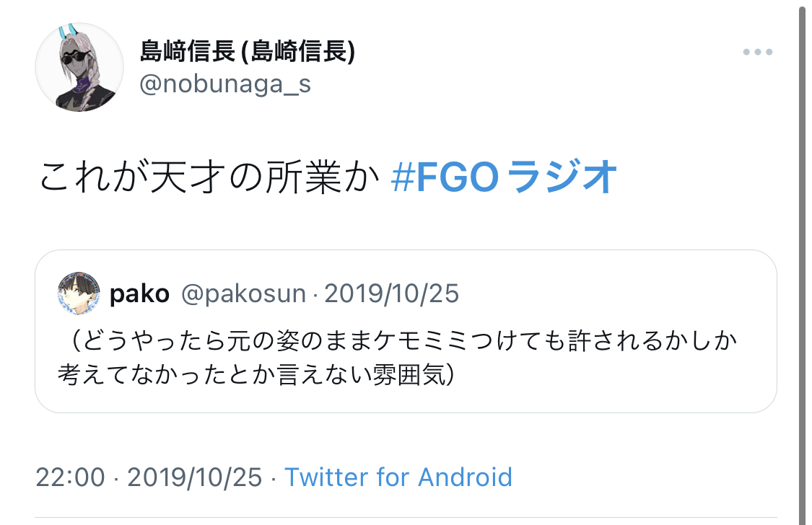
Task: Open the 島﨑信長 display name link
Action: 188,52
